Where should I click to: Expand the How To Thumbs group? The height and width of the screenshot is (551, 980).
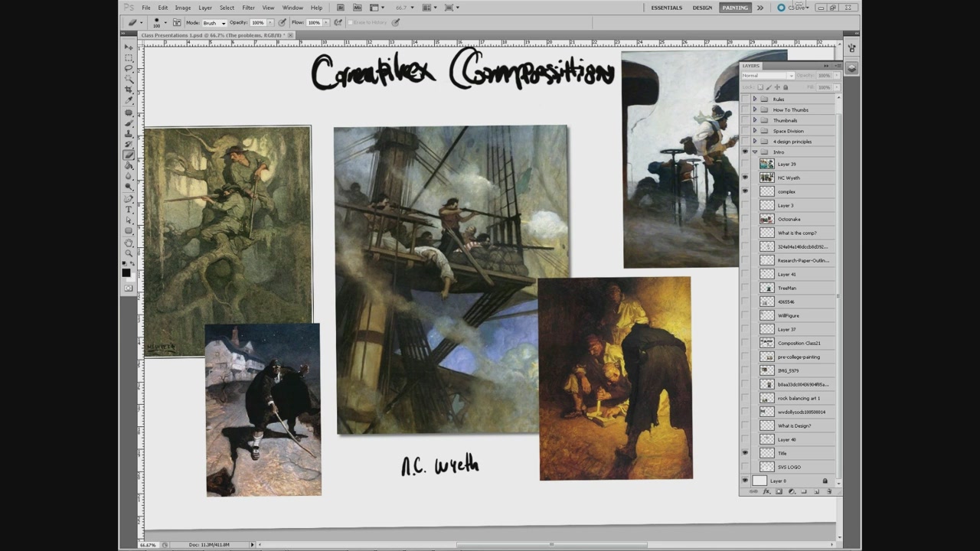(x=755, y=109)
